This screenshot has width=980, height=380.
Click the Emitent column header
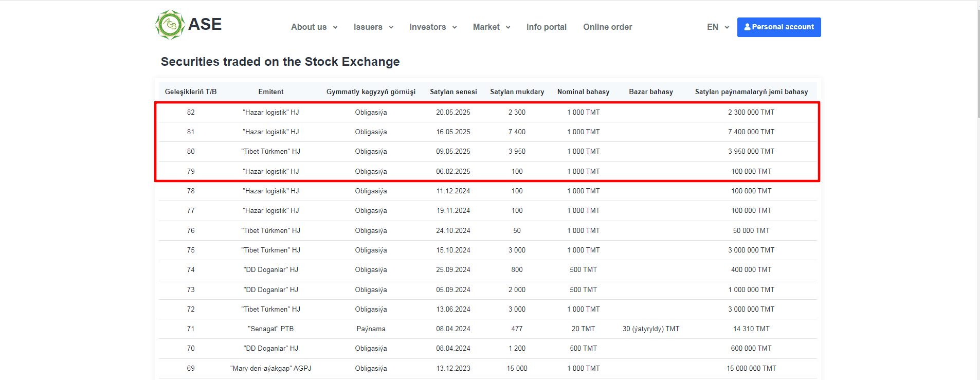[x=271, y=92]
